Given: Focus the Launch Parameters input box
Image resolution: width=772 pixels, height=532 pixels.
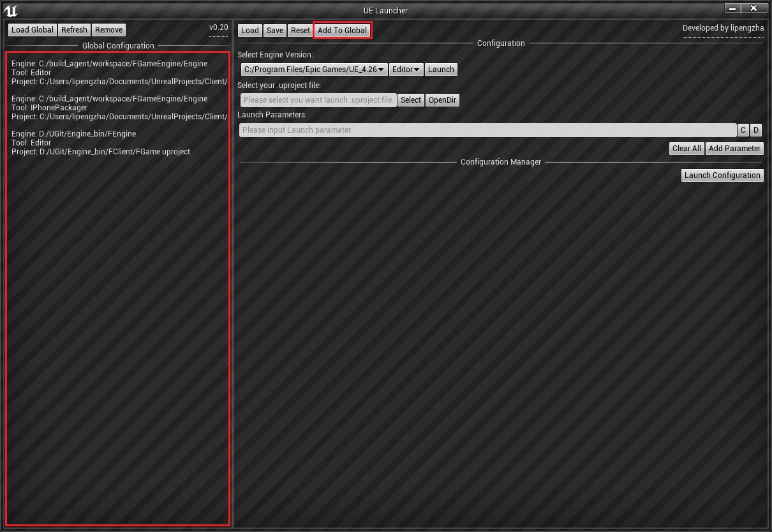Looking at the screenshot, I should pos(487,130).
